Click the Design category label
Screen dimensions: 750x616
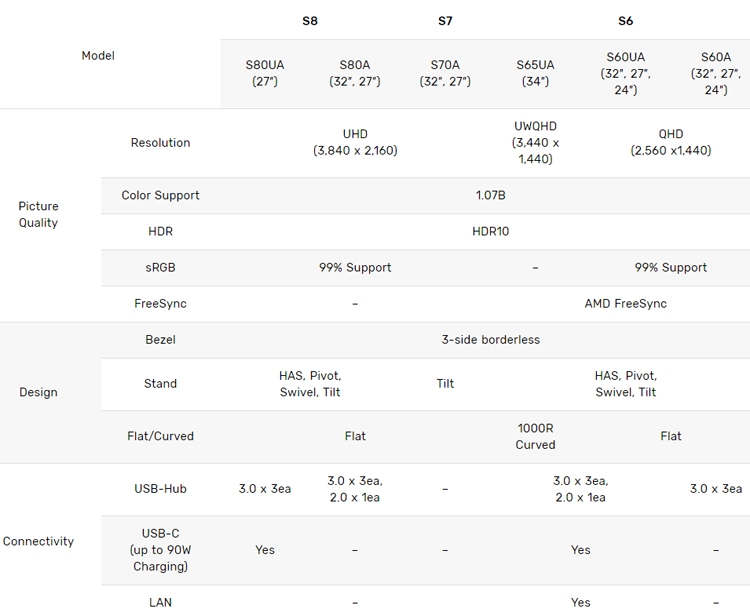click(38, 392)
